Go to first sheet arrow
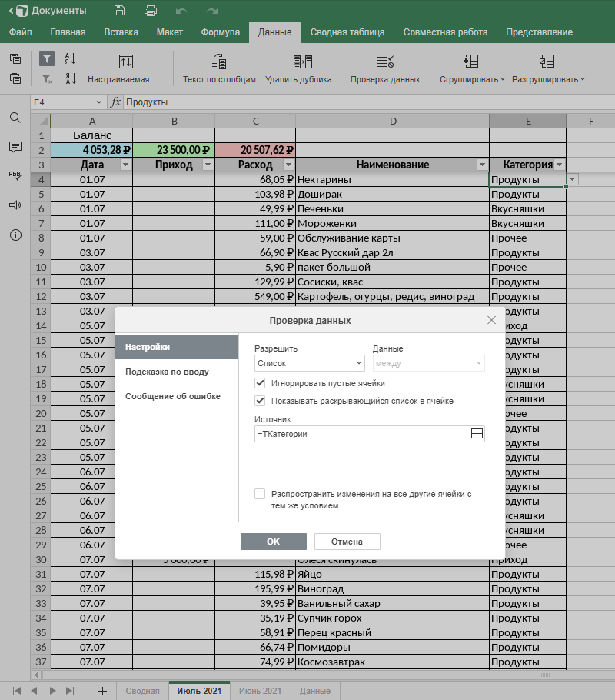615x700 pixels. pyautogui.click(x=16, y=691)
